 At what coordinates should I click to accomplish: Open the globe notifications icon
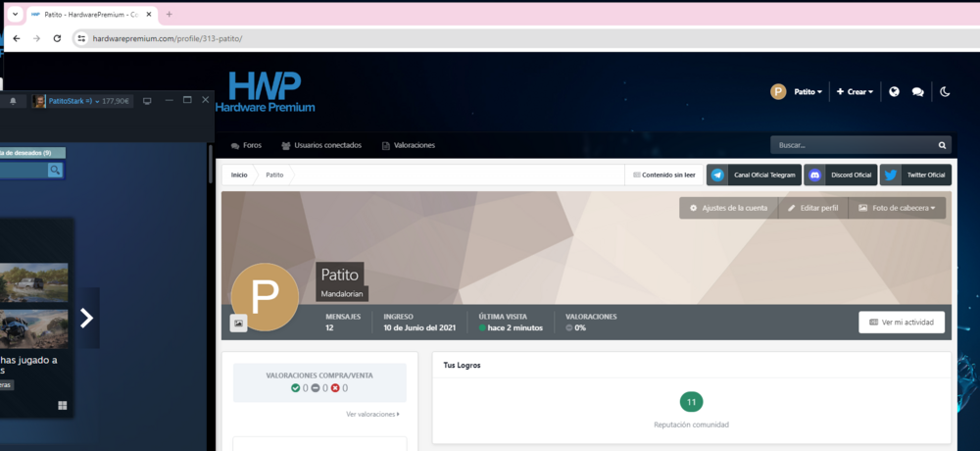895,92
